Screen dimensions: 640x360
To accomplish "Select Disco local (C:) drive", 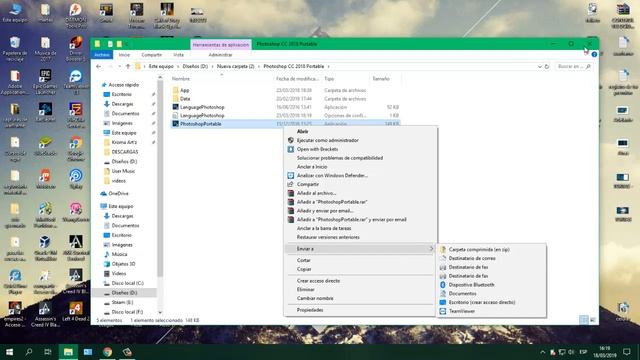I will (x=128, y=283).
